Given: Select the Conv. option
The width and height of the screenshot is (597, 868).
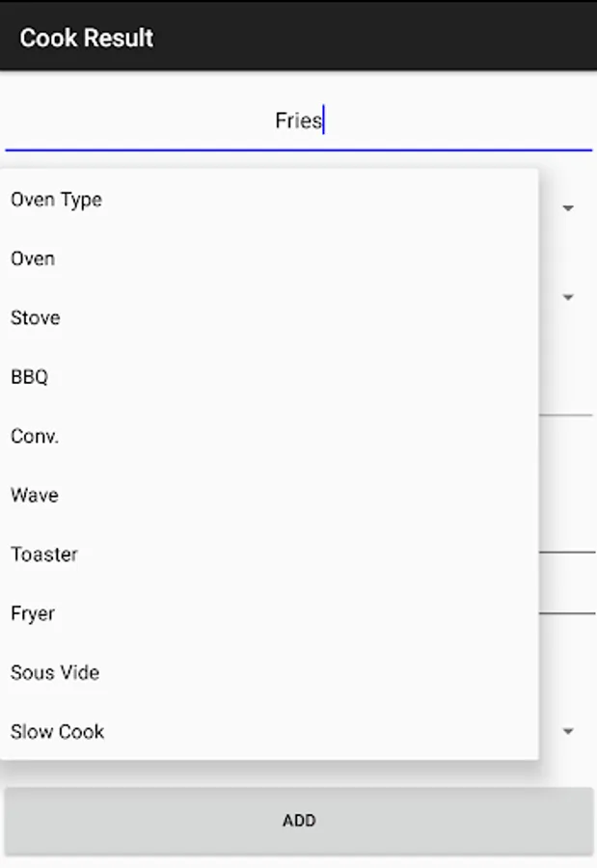Looking at the screenshot, I should click(269, 436).
